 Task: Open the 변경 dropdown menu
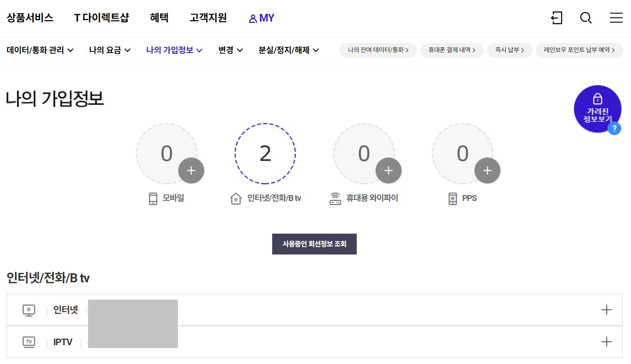[230, 50]
